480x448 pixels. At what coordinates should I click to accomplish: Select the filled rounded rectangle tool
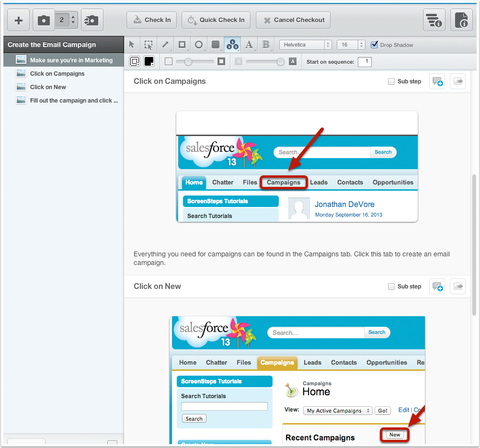pos(216,45)
